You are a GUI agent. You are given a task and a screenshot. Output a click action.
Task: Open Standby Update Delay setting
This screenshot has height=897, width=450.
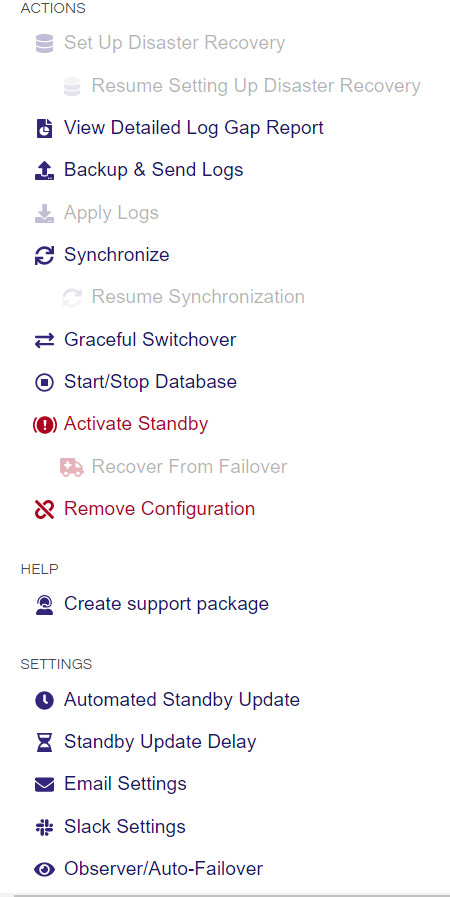(160, 742)
